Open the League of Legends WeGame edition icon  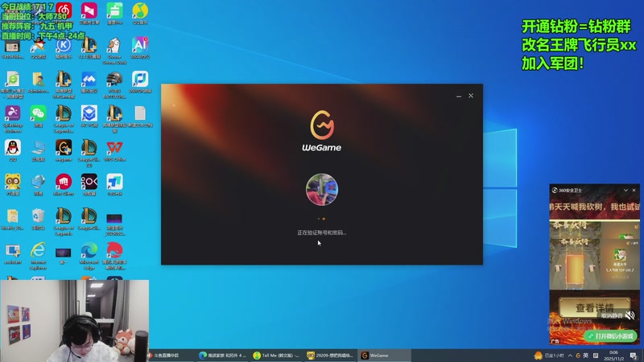coord(64,79)
